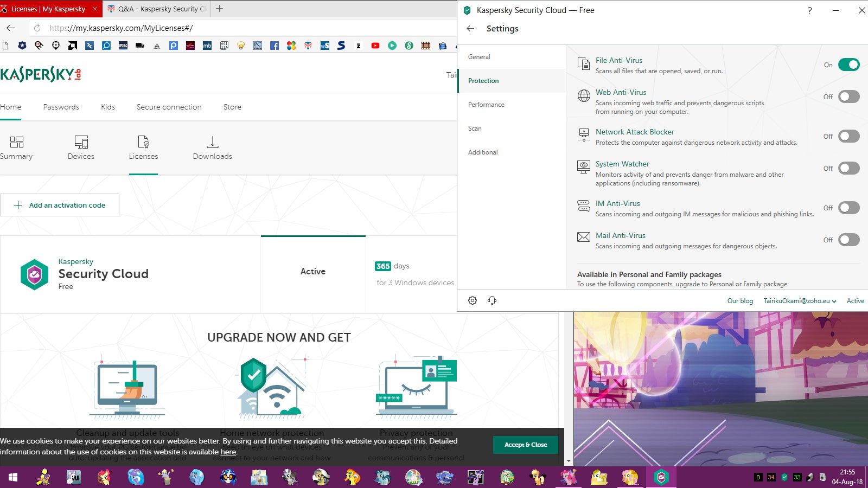Open the taskbar clock showing 21:55
868x488 pixels.
(x=847, y=477)
